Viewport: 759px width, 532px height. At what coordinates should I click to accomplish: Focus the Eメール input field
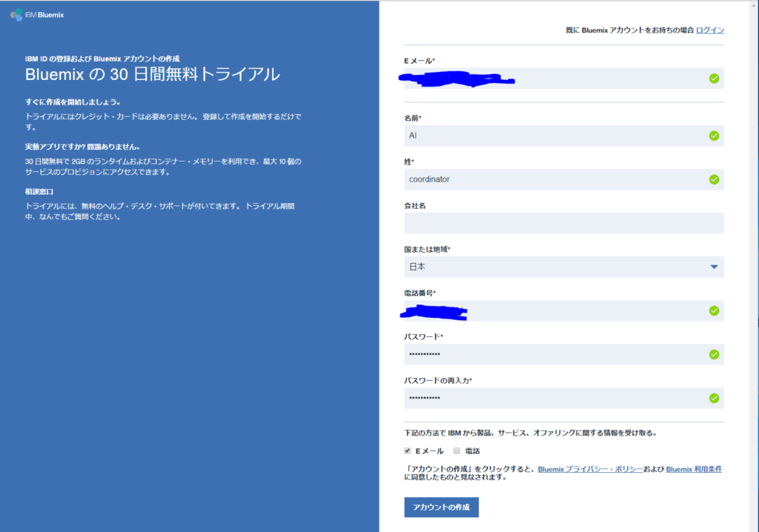(564, 79)
